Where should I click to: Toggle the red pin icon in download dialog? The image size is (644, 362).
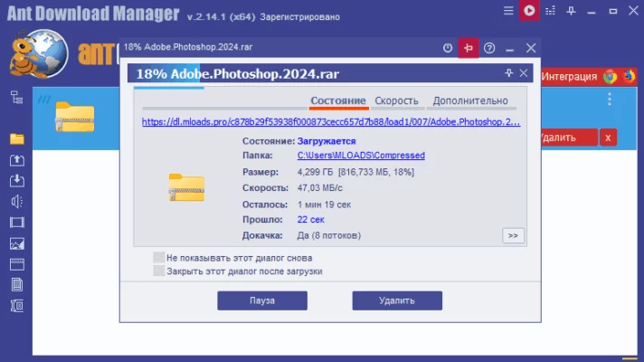(469, 48)
